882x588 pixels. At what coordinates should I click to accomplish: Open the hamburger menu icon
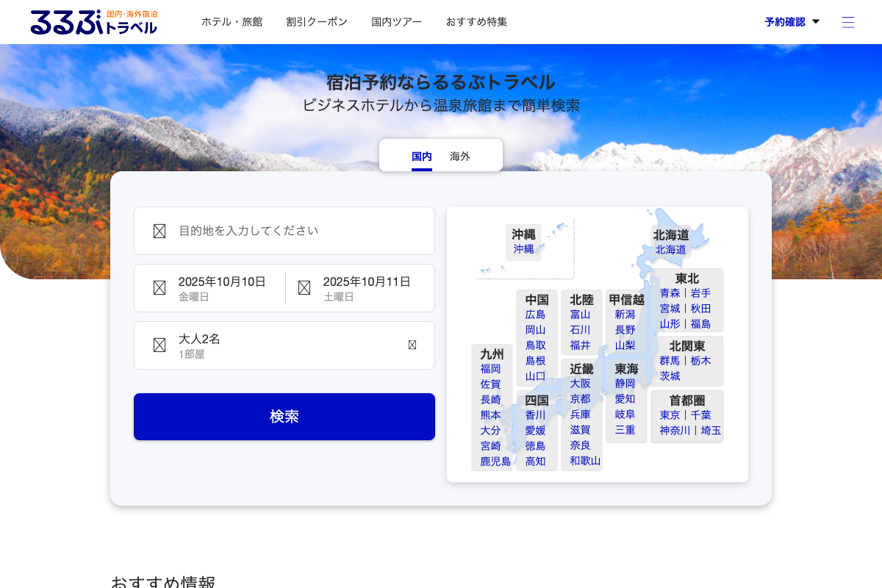pyautogui.click(x=848, y=22)
